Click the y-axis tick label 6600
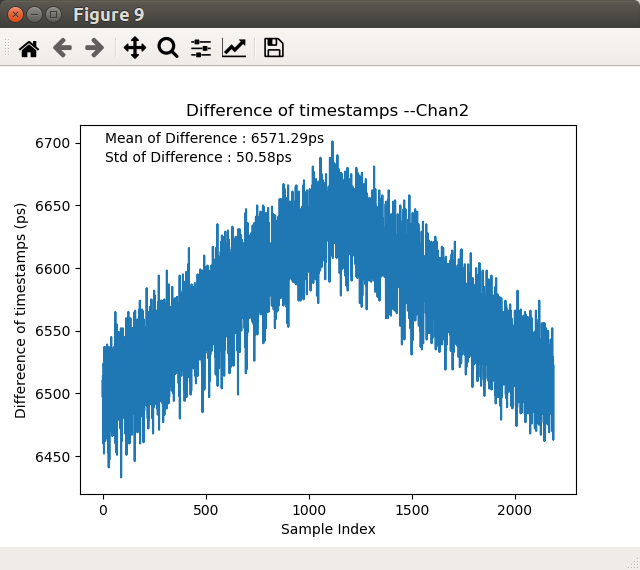 [53, 269]
